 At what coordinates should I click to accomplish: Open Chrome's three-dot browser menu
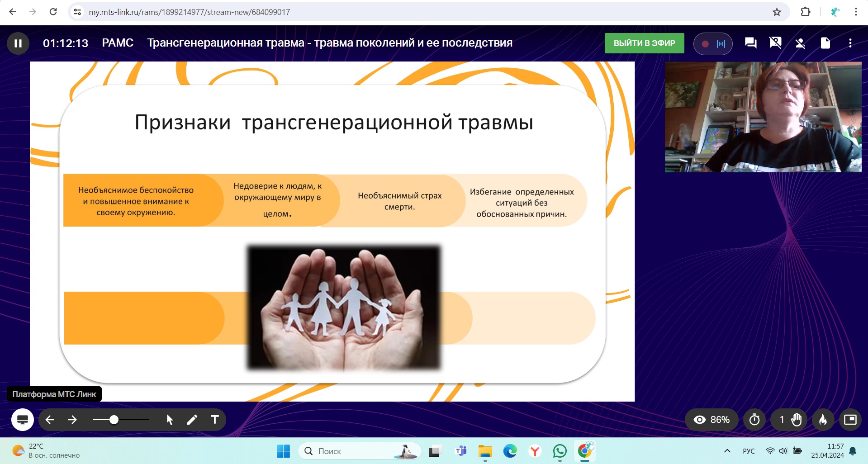point(856,12)
